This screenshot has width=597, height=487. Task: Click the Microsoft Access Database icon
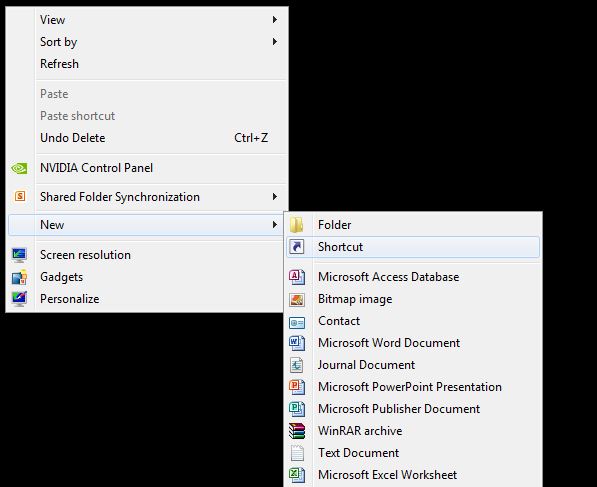(297, 277)
